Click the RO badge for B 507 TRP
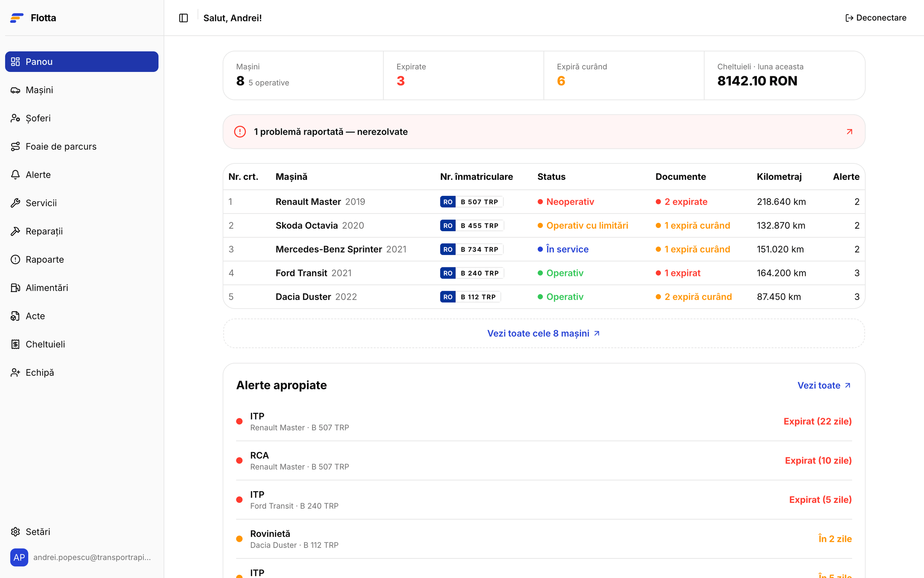This screenshot has width=924, height=578. pyautogui.click(x=448, y=202)
